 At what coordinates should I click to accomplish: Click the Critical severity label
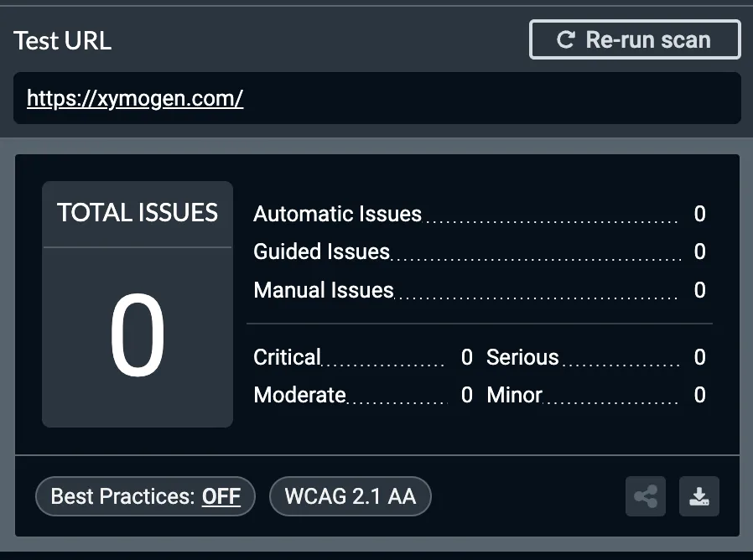tap(287, 357)
